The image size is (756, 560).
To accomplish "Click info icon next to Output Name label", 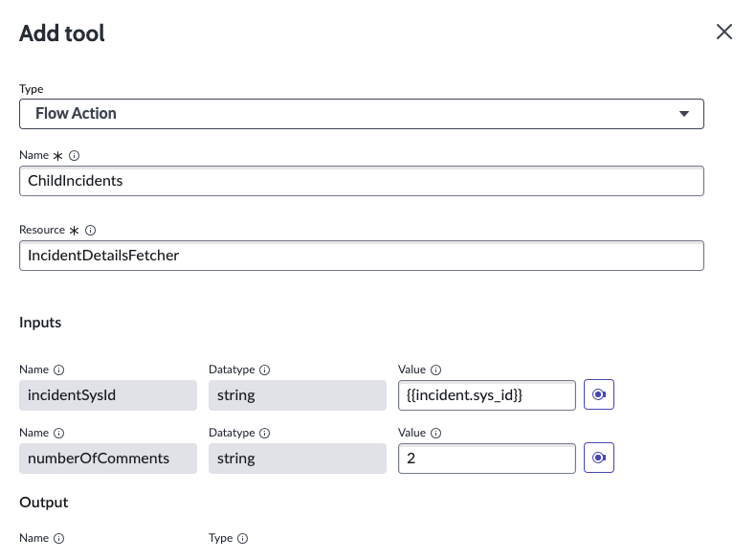I will pos(58,538).
